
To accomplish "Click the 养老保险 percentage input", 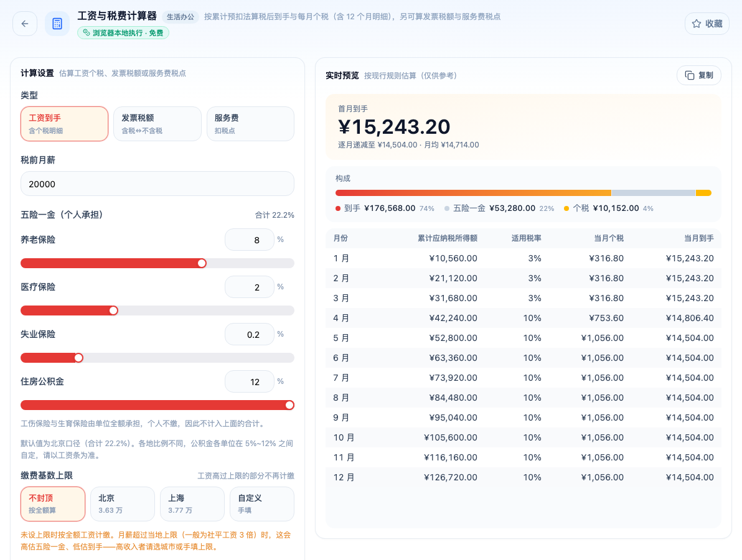I will click(x=250, y=240).
